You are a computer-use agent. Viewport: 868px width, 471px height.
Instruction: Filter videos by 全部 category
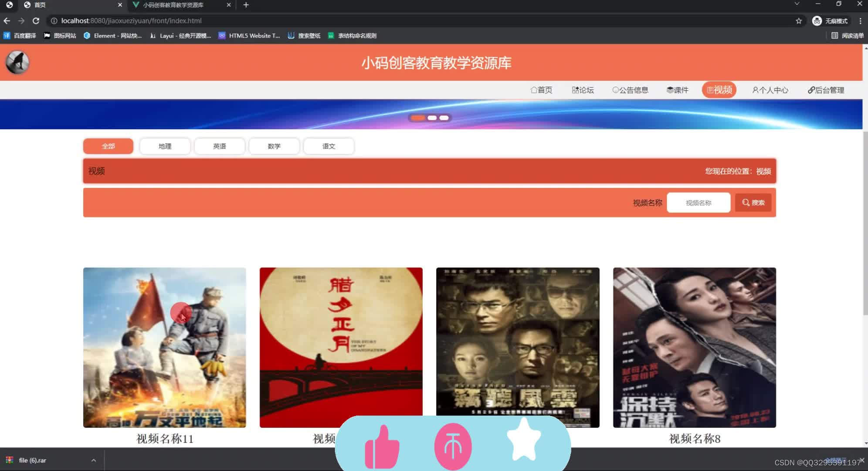click(x=108, y=146)
